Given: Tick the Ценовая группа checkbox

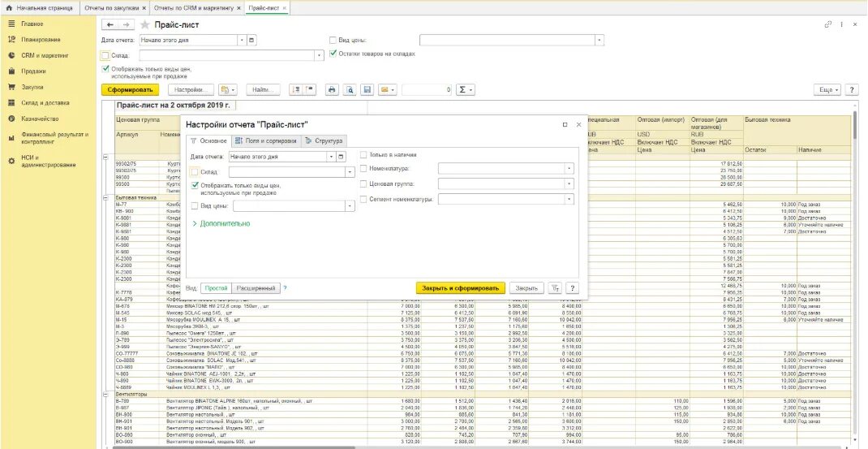Looking at the screenshot, I should pos(363,183).
